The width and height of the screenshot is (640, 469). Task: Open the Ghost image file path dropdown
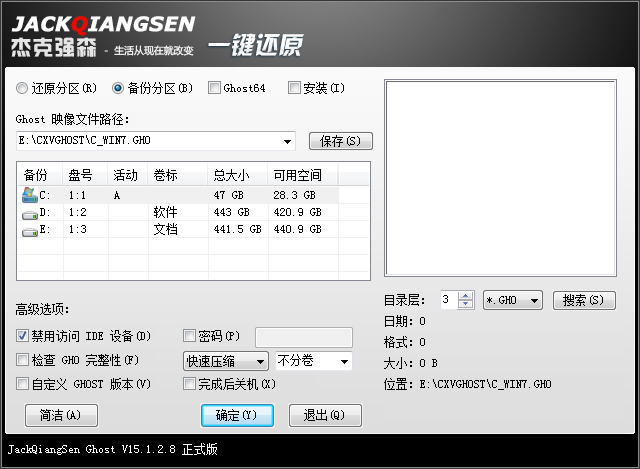(x=287, y=141)
